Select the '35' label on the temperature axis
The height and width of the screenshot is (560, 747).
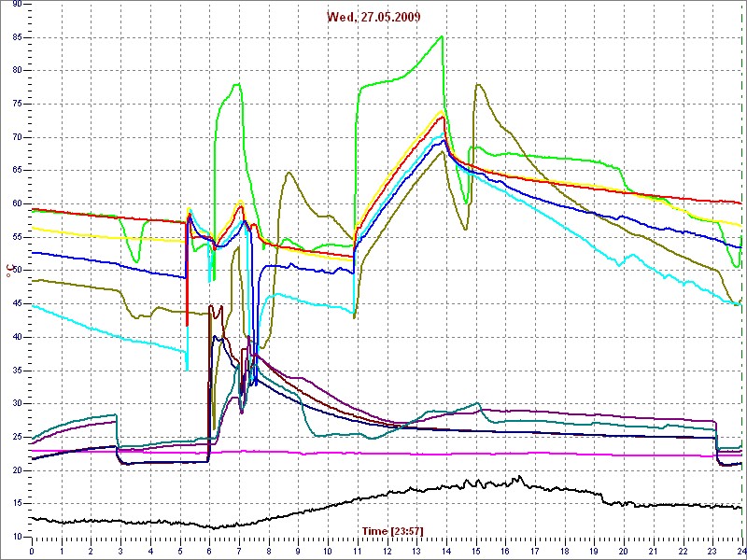17,371
